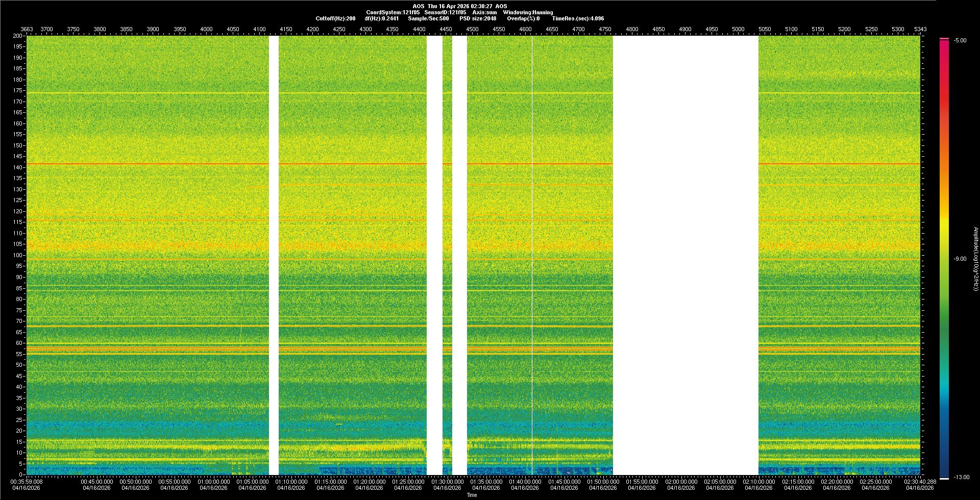Image resolution: width=980 pixels, height=500 pixels.
Task: Select the 02:10:00.000 time axis label
Action: coord(759,482)
